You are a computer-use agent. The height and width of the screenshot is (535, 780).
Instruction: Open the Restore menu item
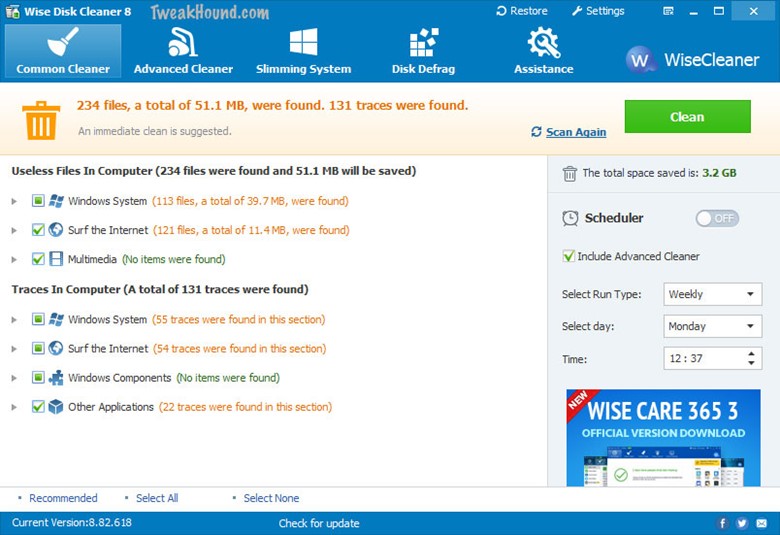522,11
